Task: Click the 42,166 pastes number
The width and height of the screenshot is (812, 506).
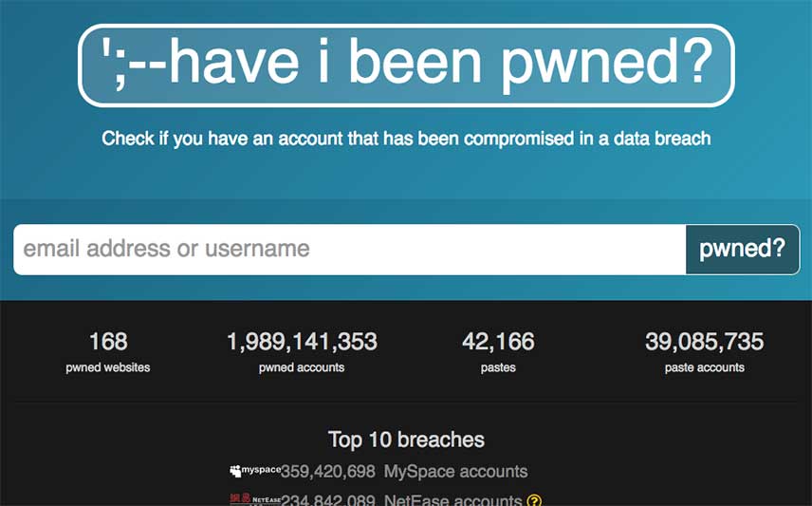Action: 498,342
